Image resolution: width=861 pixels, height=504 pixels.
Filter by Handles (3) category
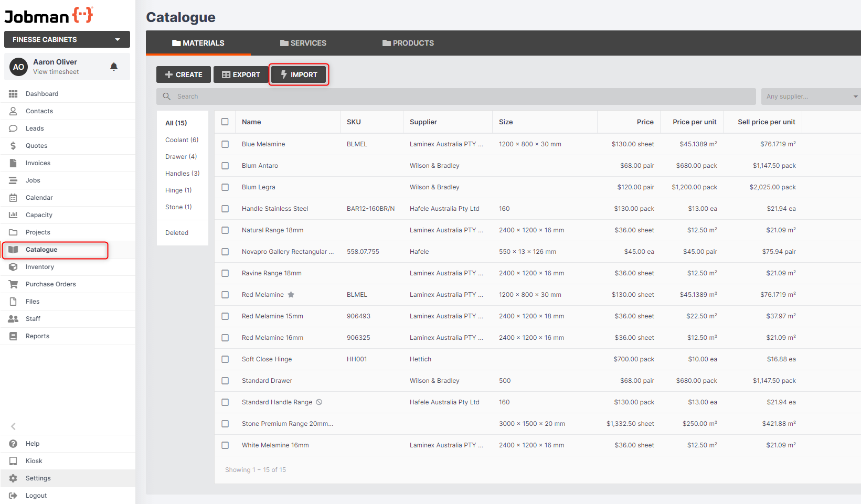tap(183, 174)
